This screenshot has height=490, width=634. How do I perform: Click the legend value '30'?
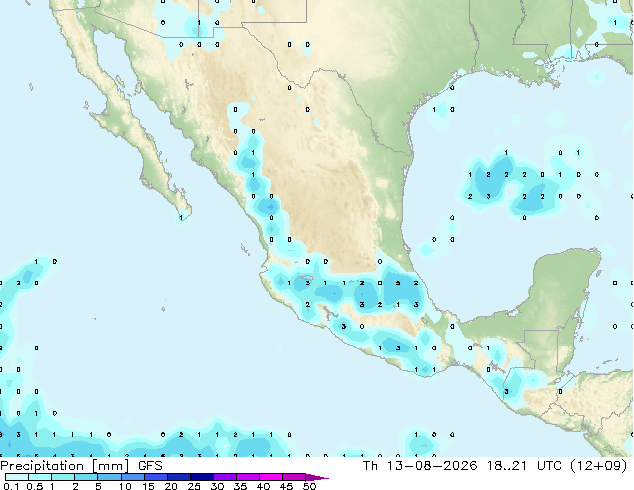[217, 486]
